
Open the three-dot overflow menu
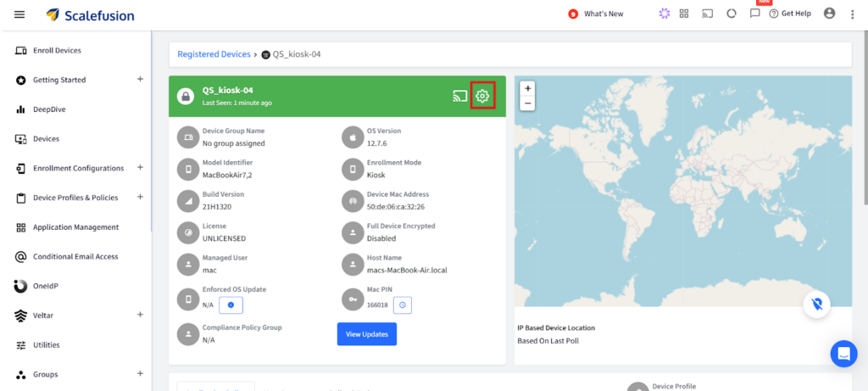point(852,14)
